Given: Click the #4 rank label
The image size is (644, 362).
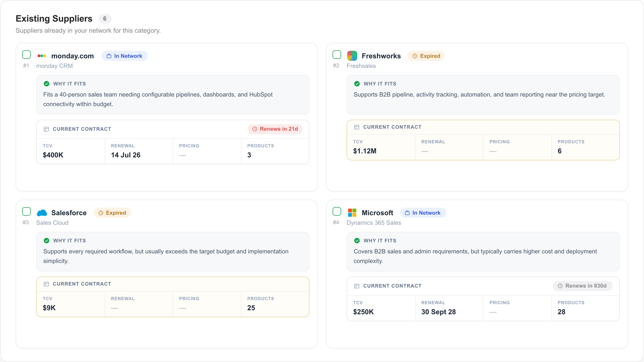Looking at the screenshot, I should (x=336, y=223).
